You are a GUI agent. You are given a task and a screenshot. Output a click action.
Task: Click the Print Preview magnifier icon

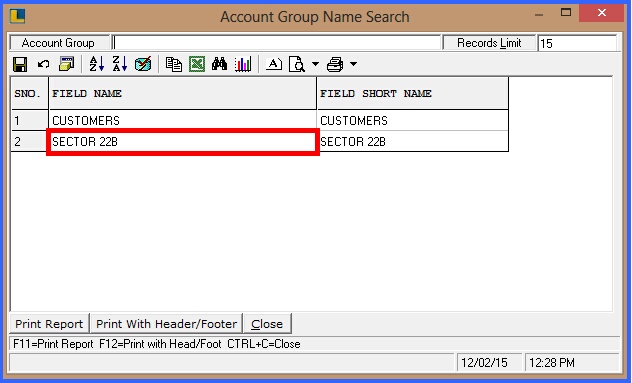tap(297, 64)
